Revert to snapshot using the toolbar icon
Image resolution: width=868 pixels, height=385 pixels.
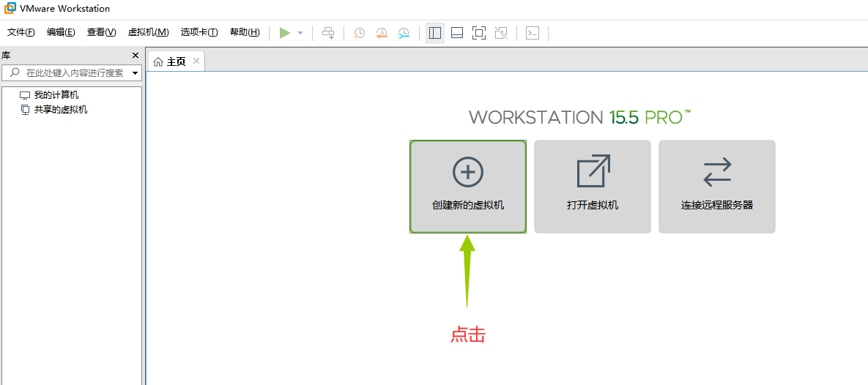tap(382, 33)
